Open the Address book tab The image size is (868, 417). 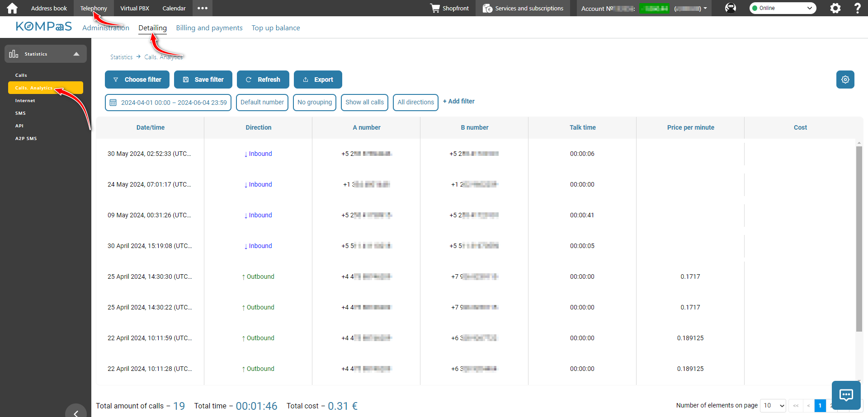click(49, 8)
